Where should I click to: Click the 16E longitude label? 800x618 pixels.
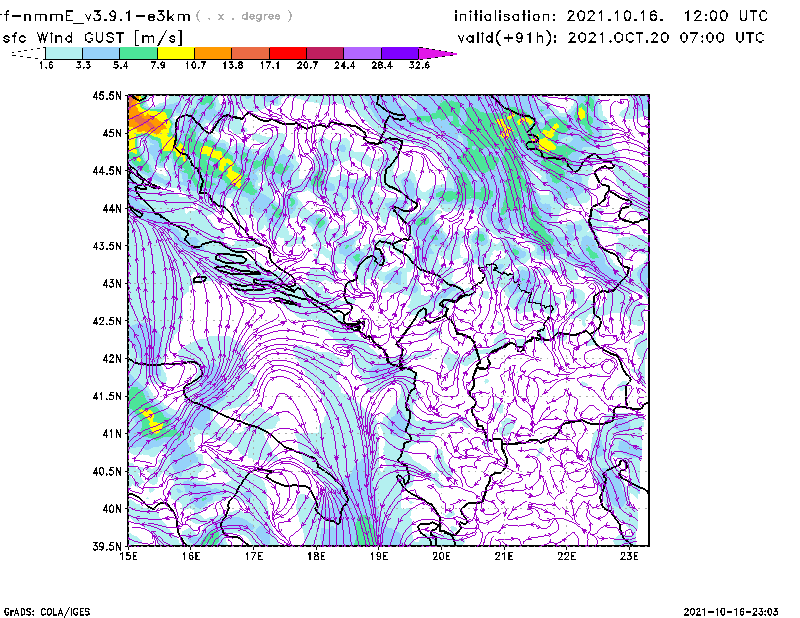coord(191,556)
